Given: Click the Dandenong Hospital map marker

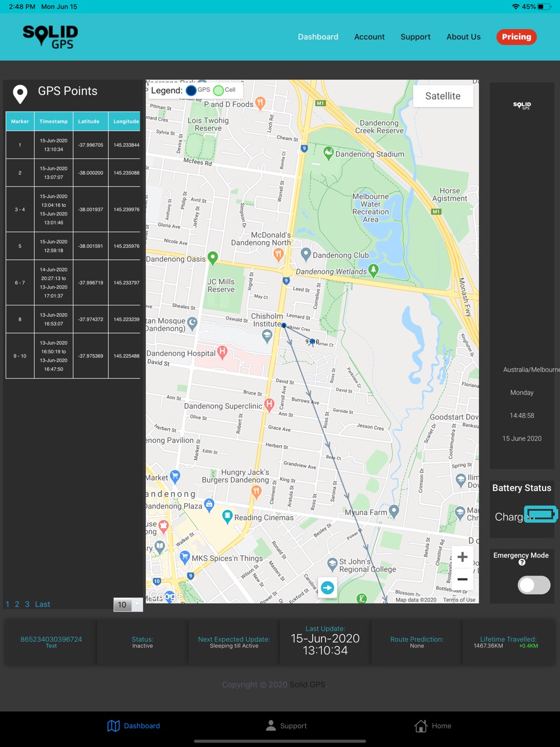Looking at the screenshot, I should pyautogui.click(x=222, y=352).
